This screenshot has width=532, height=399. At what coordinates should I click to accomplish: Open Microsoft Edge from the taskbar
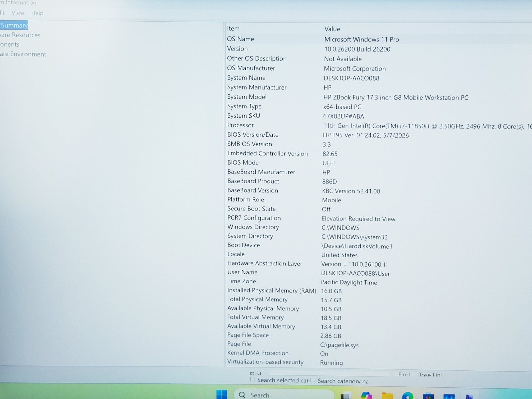[408, 396]
